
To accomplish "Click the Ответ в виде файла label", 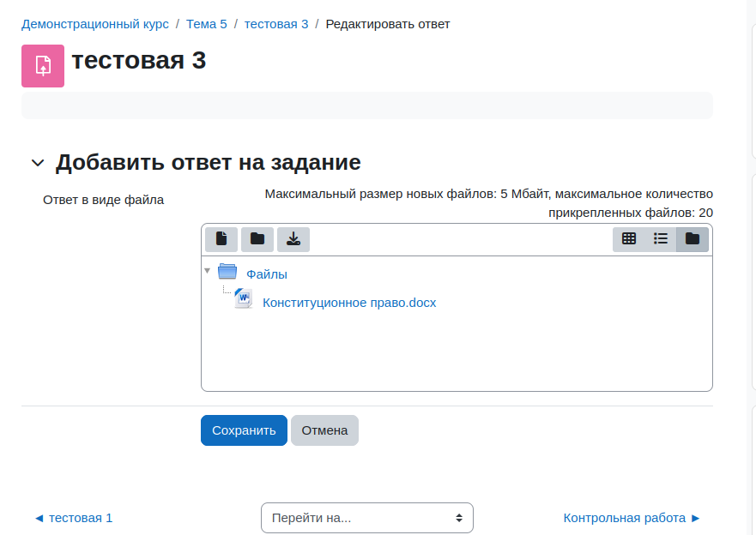I will (x=103, y=200).
